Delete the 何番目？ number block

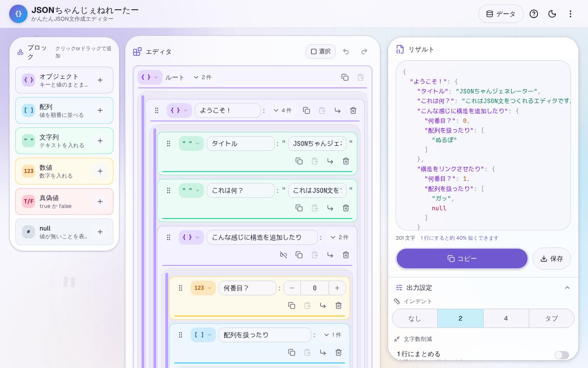[x=339, y=305]
